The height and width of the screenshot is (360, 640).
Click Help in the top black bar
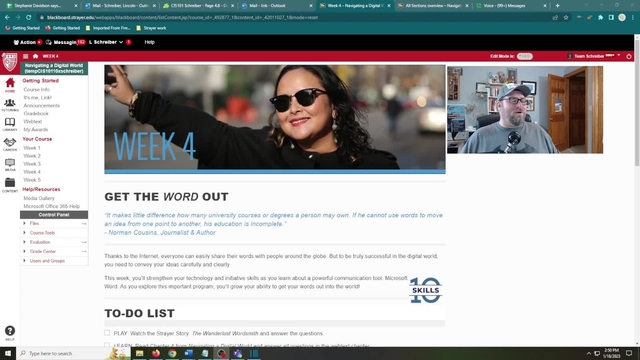(x=149, y=42)
